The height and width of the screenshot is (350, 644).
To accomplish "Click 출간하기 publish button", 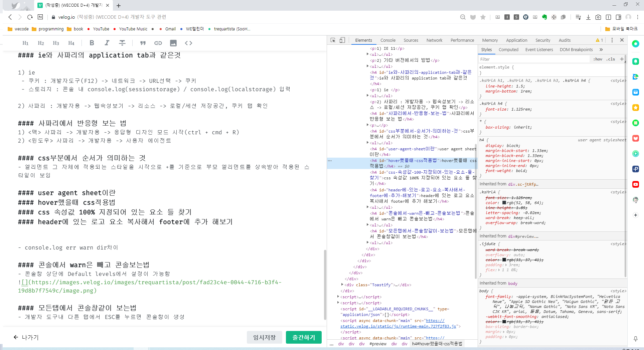I will click(x=304, y=337).
